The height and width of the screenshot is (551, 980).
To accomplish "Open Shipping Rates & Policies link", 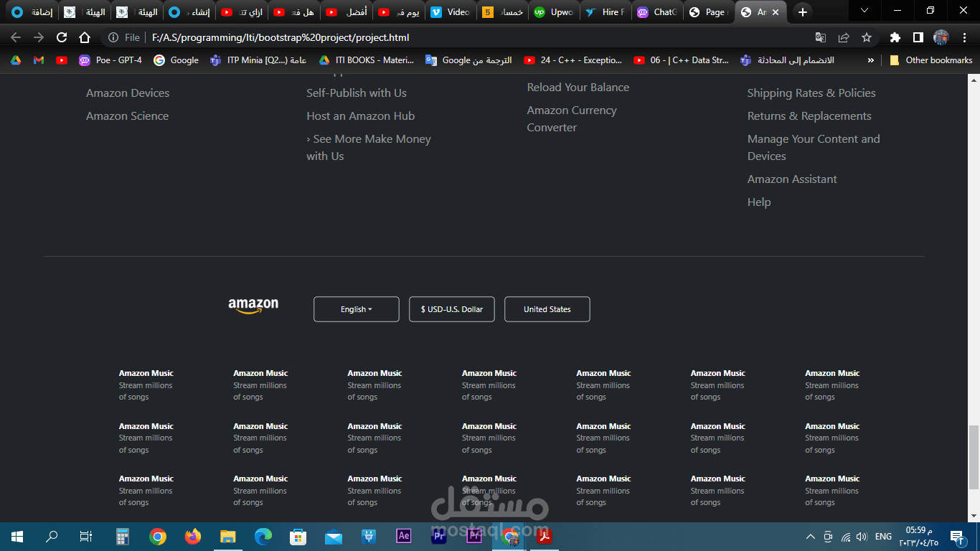I will pyautogui.click(x=811, y=93).
